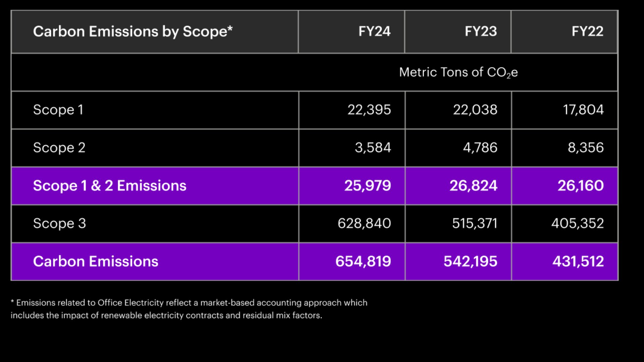Click Scope 3 FY24 value 628,840
This screenshot has height=362, width=644.
[364, 224]
